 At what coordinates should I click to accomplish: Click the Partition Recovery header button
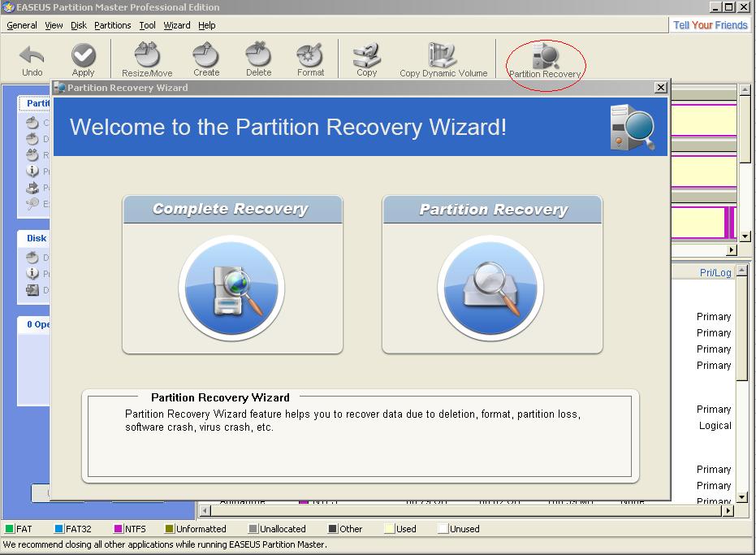click(x=492, y=210)
